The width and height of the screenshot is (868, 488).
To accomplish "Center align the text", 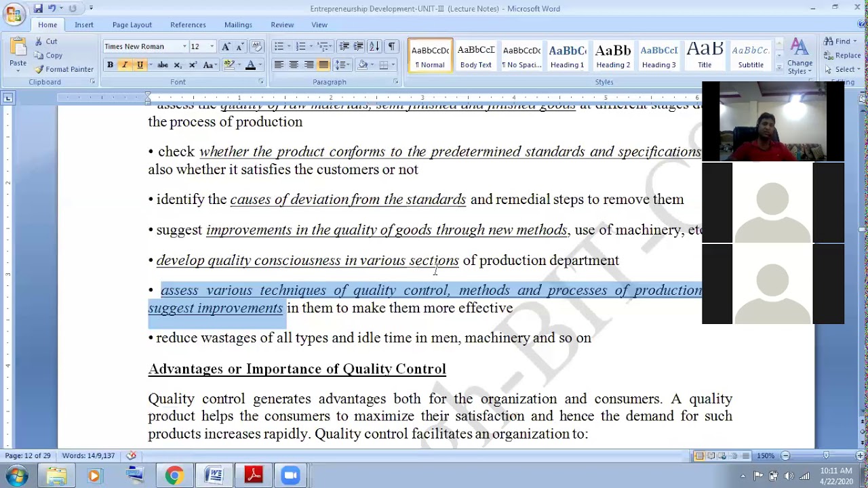I will click(x=294, y=65).
